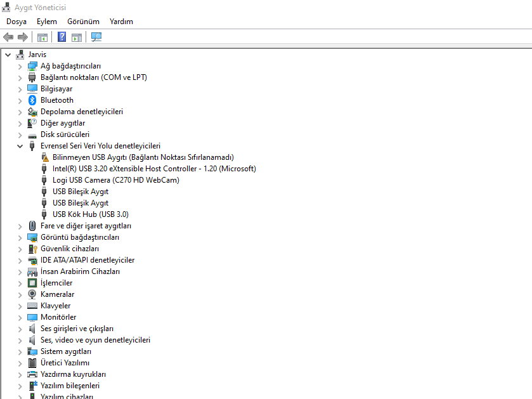Expand Ses girişleri ve çıkışları
This screenshot has width=532, height=399.
tap(20, 329)
